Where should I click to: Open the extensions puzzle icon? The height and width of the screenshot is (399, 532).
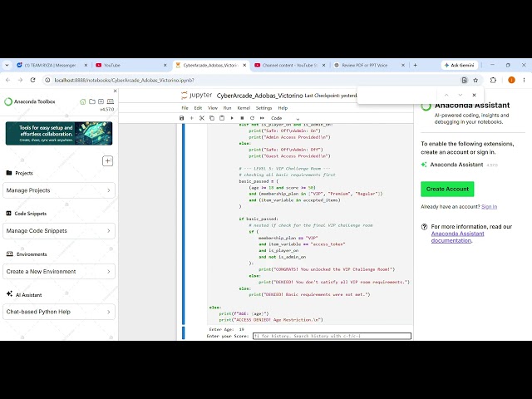click(493, 80)
